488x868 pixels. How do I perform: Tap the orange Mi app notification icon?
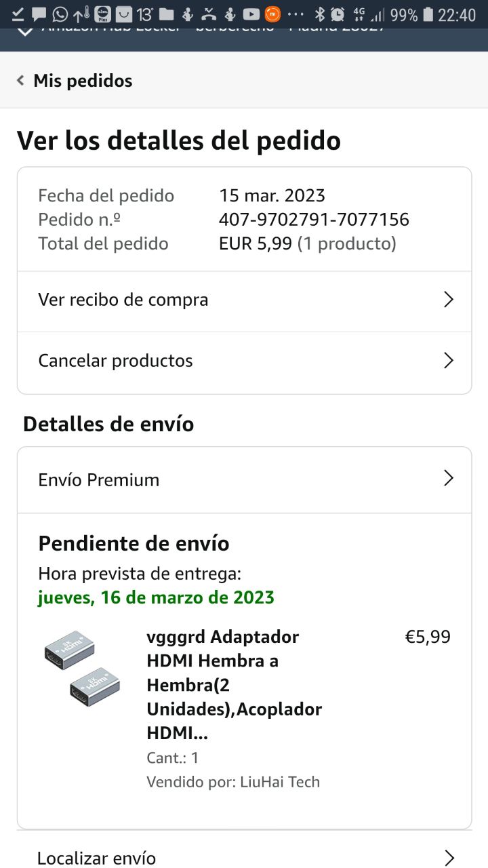click(x=272, y=14)
